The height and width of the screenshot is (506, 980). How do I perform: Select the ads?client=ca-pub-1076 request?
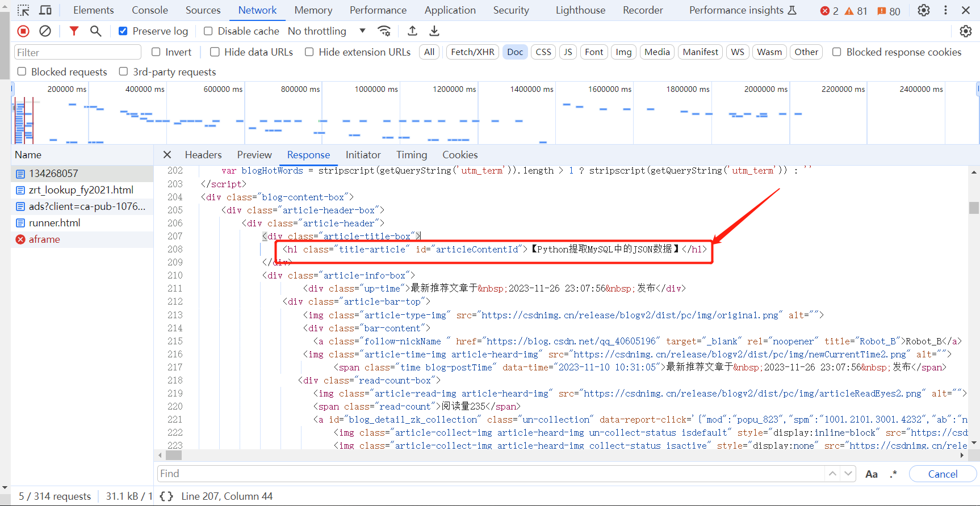pos(82,206)
